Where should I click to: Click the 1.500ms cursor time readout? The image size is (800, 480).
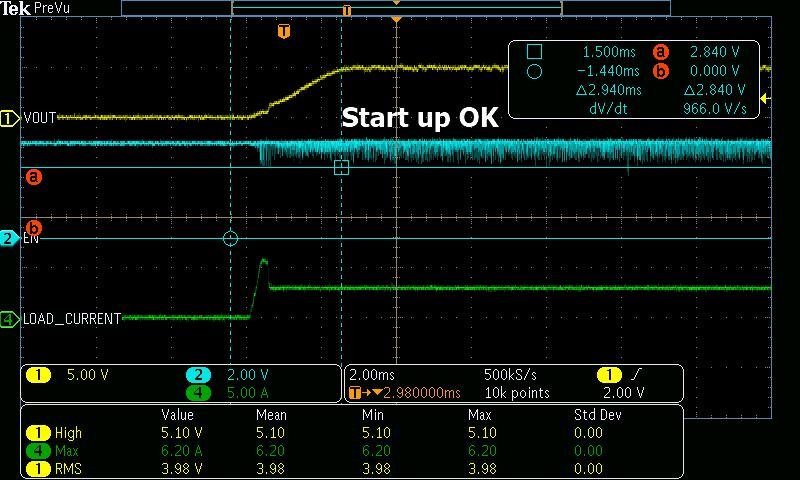[x=609, y=52]
